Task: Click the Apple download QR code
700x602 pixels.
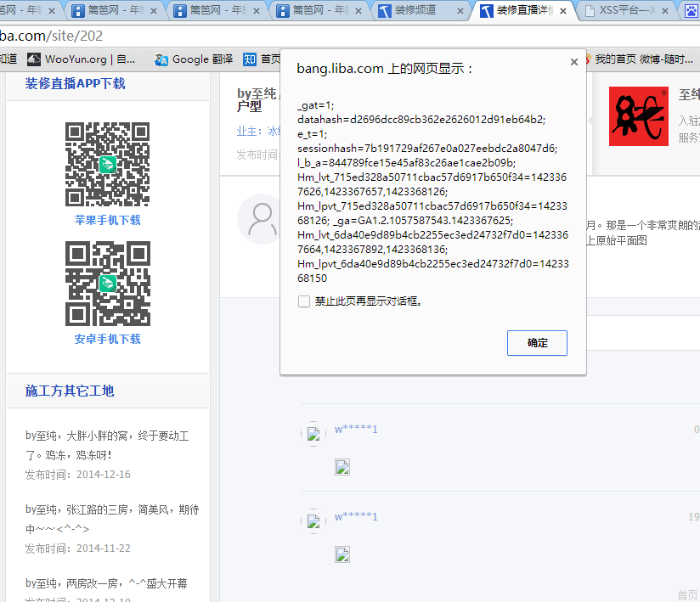Action: 108,164
